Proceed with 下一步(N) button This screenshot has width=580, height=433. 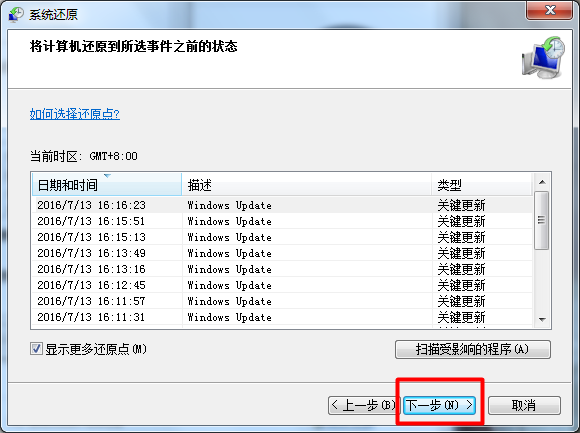[x=439, y=406]
